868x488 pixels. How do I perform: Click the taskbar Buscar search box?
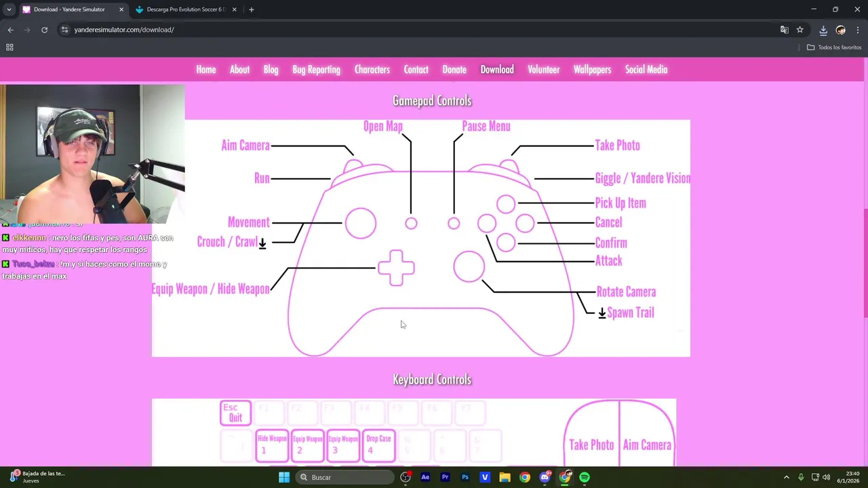click(x=346, y=477)
